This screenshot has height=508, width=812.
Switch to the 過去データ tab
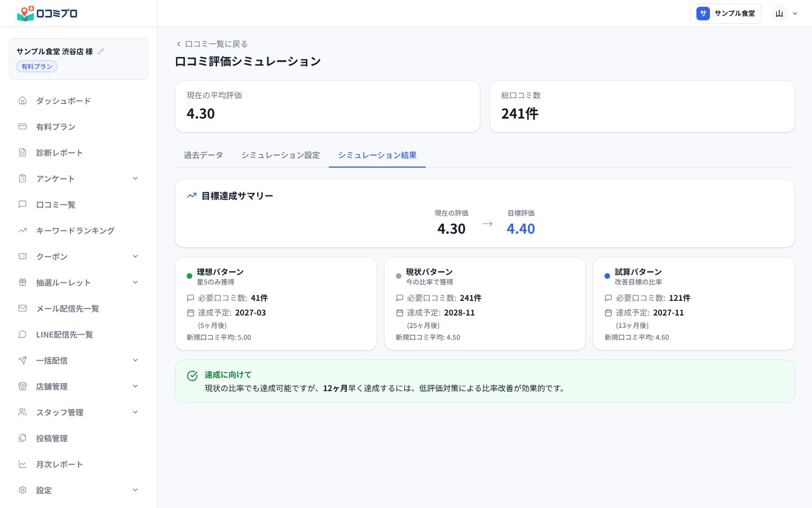point(204,155)
